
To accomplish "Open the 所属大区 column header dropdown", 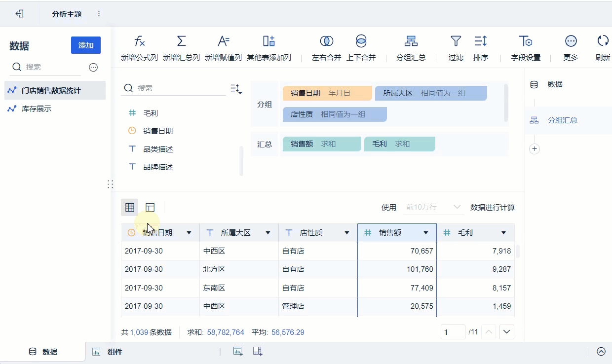I will point(268,233).
